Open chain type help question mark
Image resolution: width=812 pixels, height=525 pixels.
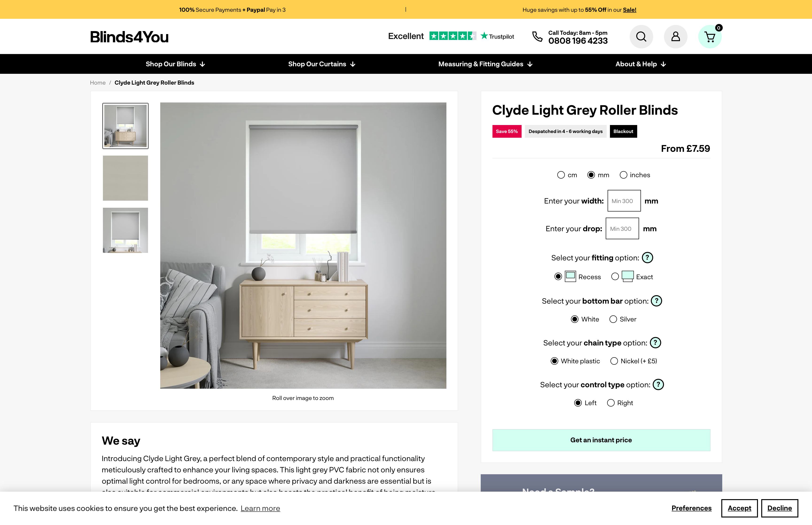pos(655,343)
